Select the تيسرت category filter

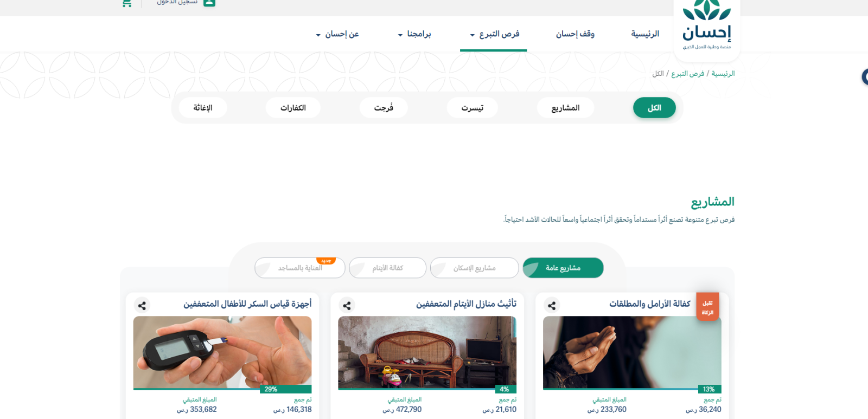coord(473,108)
